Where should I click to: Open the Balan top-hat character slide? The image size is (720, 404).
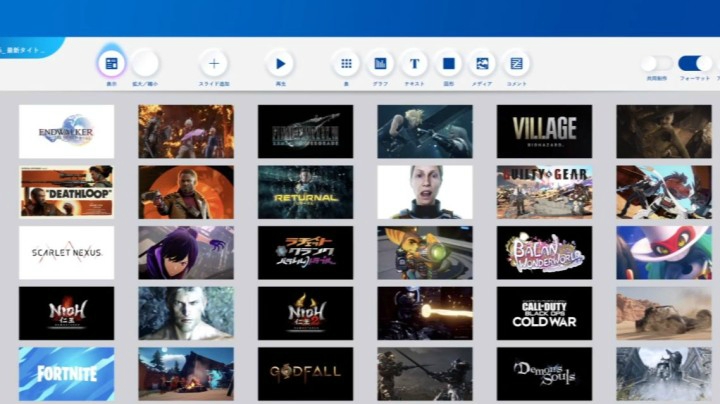pyautogui.click(x=664, y=252)
